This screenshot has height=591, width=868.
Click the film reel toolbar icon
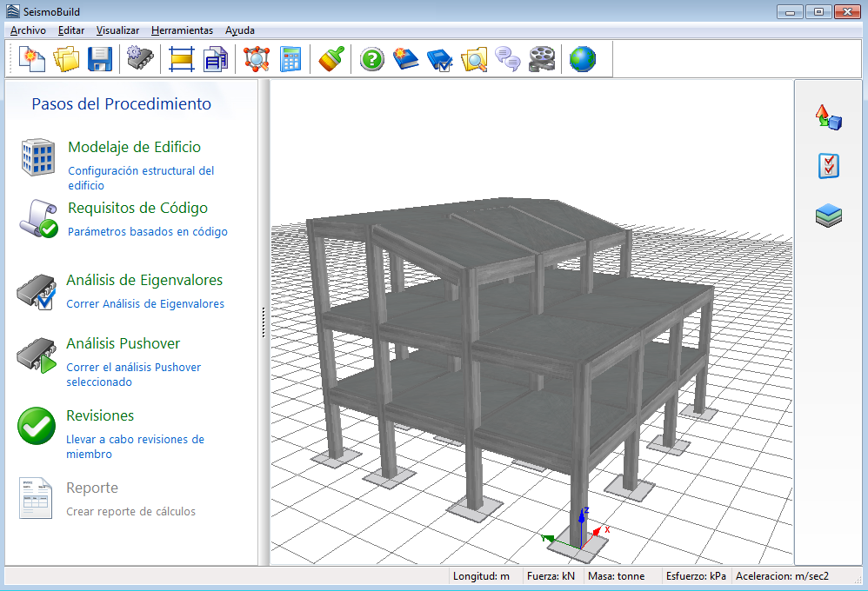541,59
